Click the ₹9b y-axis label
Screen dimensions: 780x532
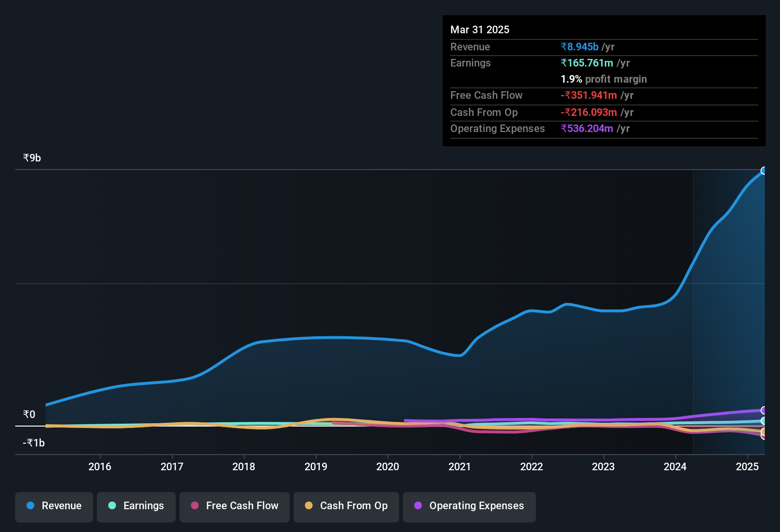(x=32, y=158)
